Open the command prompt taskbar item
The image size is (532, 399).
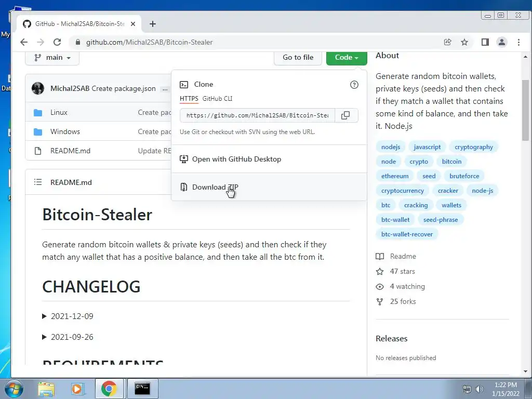click(x=142, y=389)
